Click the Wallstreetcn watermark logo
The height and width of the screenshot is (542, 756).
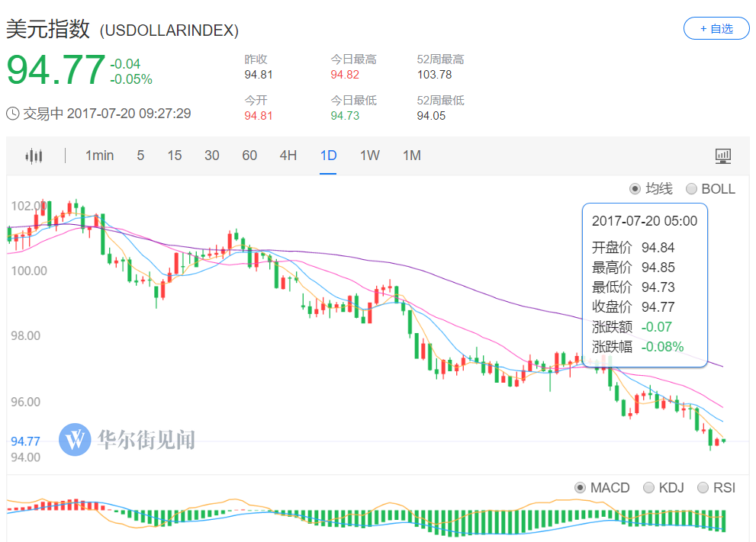pos(75,440)
